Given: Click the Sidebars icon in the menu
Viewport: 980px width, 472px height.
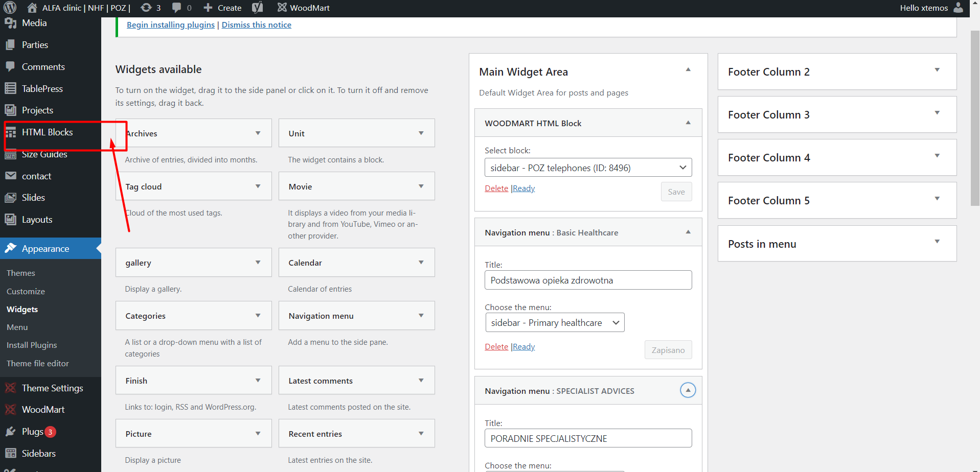Looking at the screenshot, I should click(x=10, y=454).
